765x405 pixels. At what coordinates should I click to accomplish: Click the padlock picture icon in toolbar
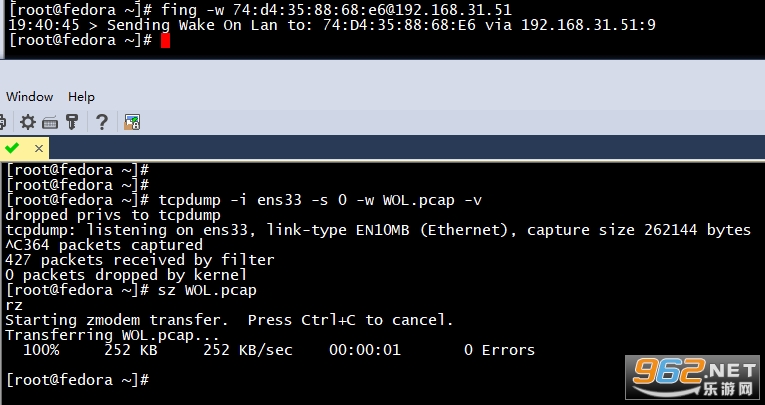131,122
